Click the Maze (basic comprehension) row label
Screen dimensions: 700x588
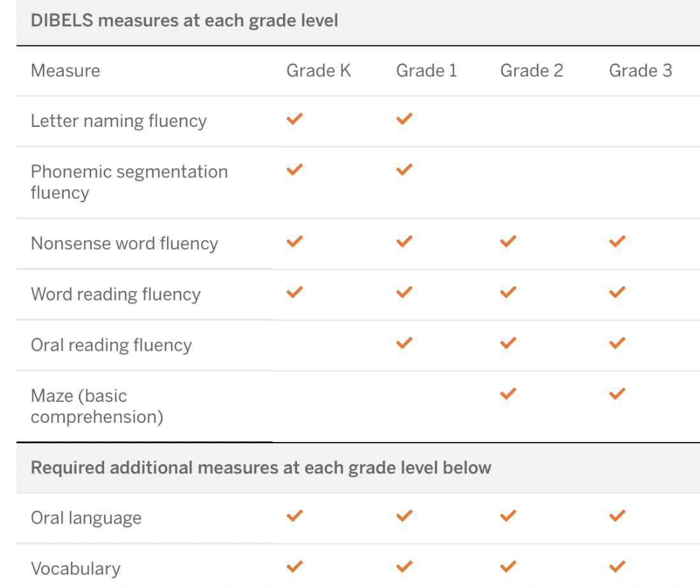pyautogui.click(x=97, y=406)
